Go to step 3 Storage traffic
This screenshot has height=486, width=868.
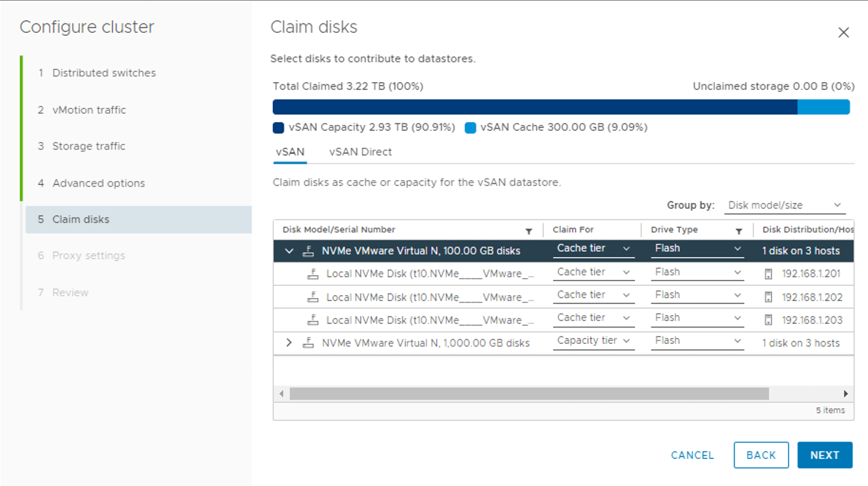(x=81, y=147)
